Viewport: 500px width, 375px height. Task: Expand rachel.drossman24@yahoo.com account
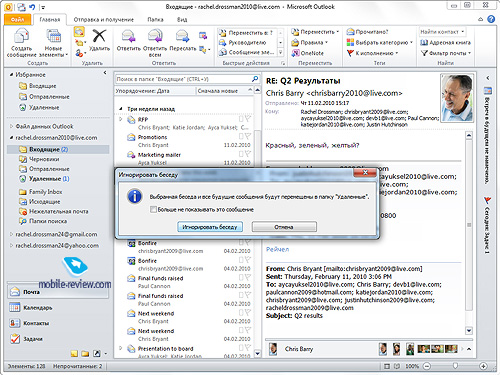pyautogui.click(x=11, y=245)
